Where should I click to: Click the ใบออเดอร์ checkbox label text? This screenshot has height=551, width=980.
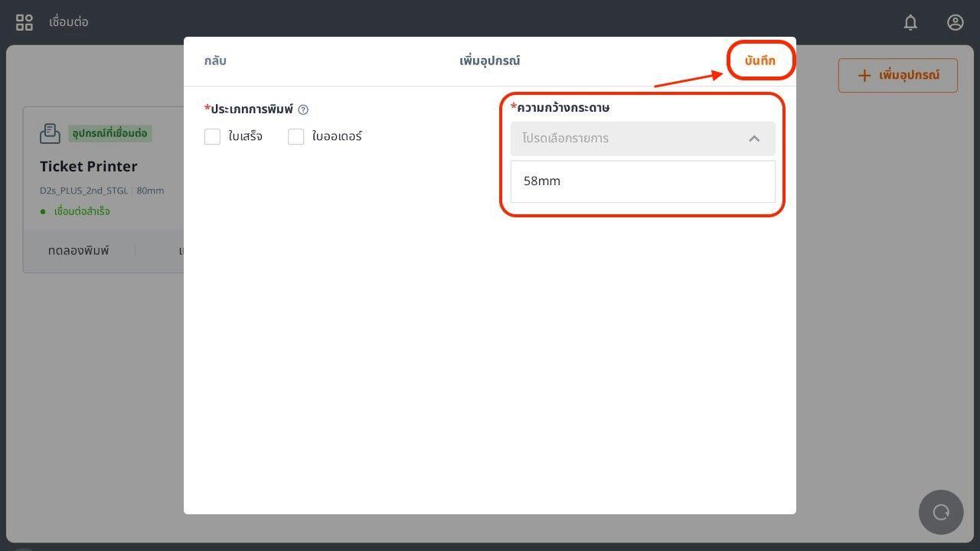pyautogui.click(x=337, y=137)
